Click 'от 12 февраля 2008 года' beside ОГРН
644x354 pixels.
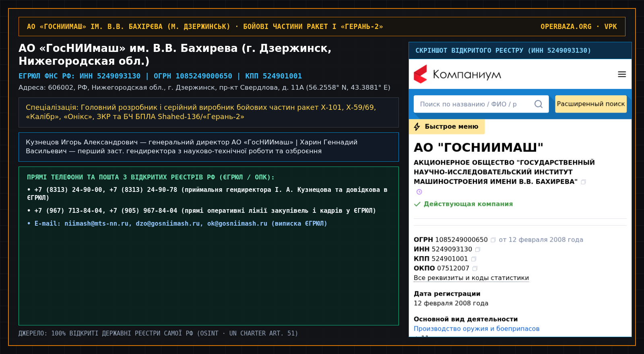(x=541, y=240)
